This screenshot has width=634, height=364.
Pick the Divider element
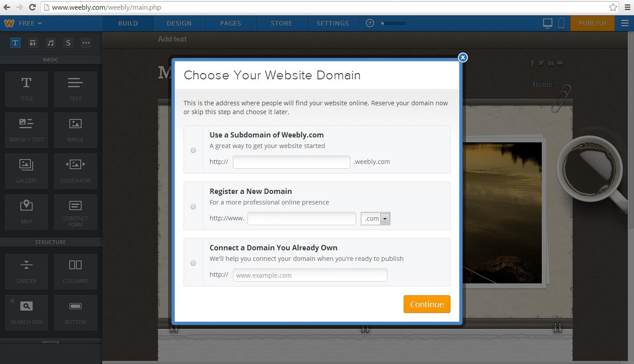[26, 271]
